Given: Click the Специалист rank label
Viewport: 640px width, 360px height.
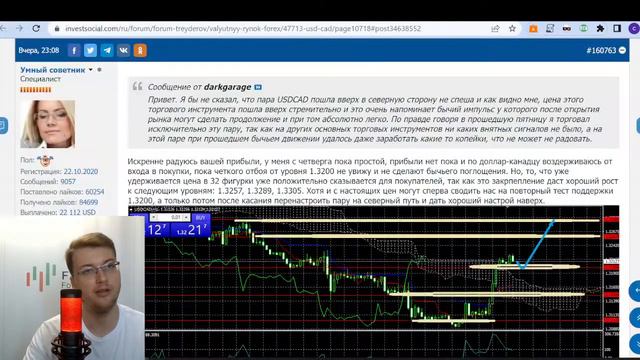Looking at the screenshot, I should (x=40, y=79).
